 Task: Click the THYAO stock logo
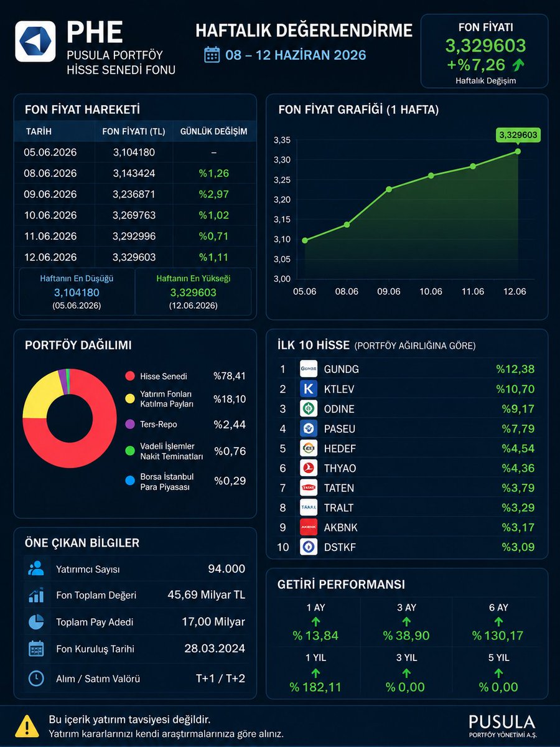pos(309,468)
